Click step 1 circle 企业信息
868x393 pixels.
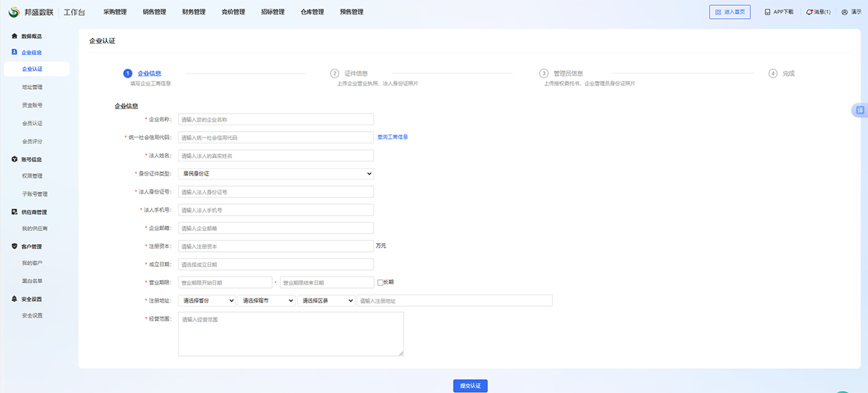[x=128, y=73]
